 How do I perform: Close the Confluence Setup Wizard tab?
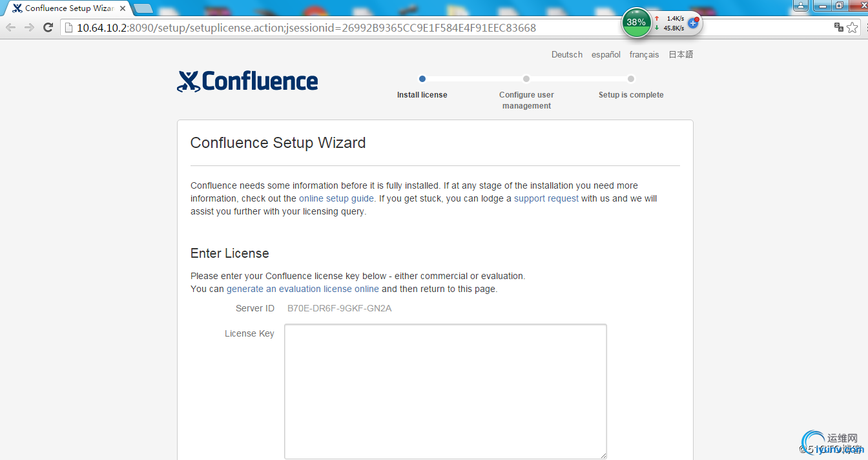tap(123, 8)
